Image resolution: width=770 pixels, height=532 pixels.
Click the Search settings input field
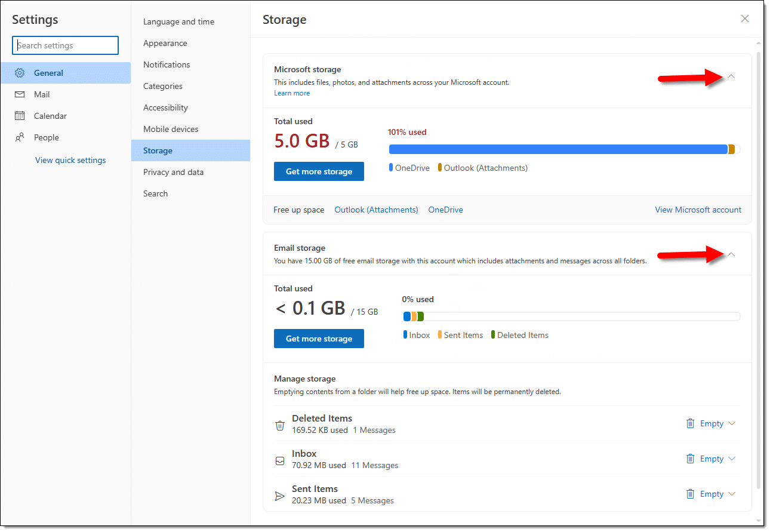[66, 45]
